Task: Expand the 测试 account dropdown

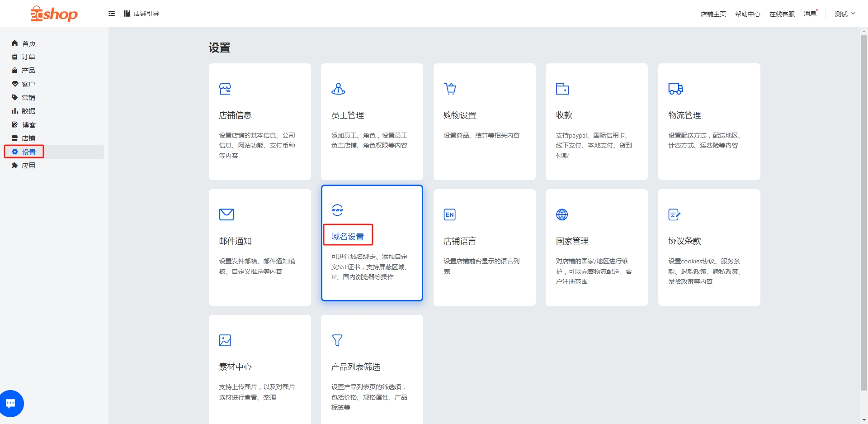Action: [845, 14]
